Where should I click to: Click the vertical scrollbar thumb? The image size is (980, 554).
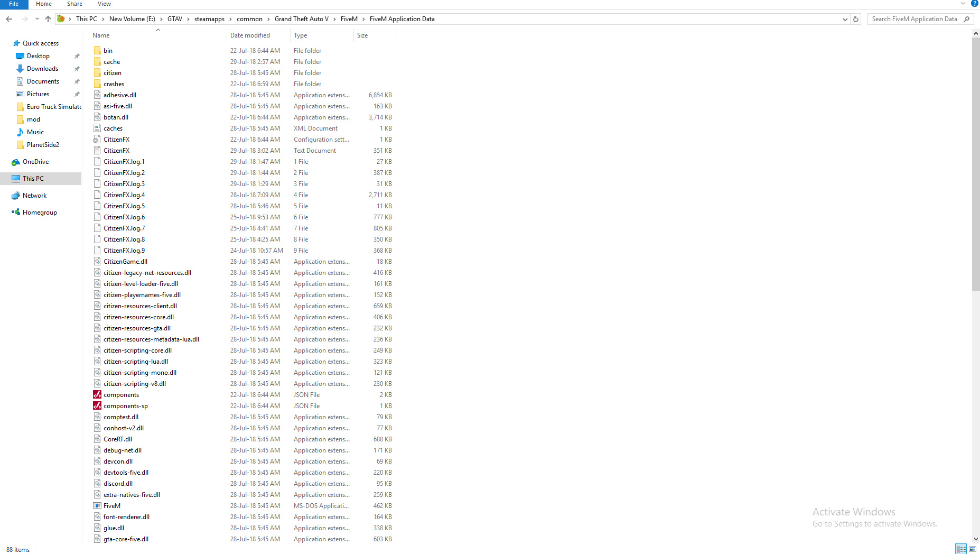(x=976, y=164)
